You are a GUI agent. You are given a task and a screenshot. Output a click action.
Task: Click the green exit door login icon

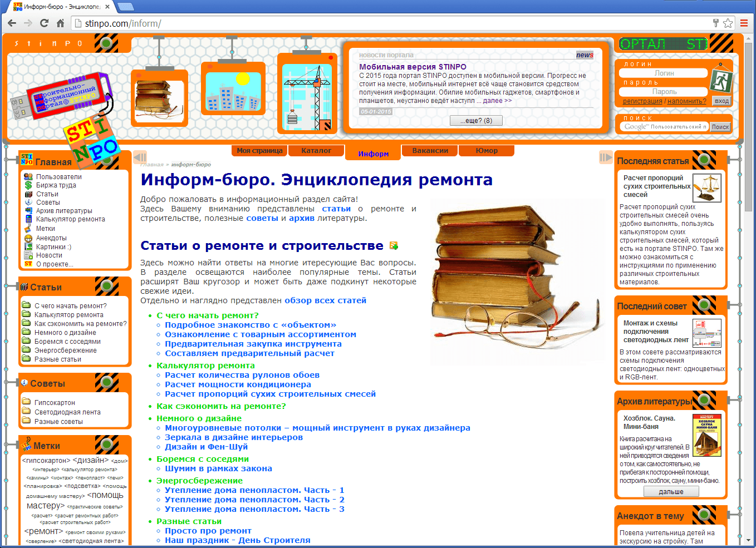(721, 81)
